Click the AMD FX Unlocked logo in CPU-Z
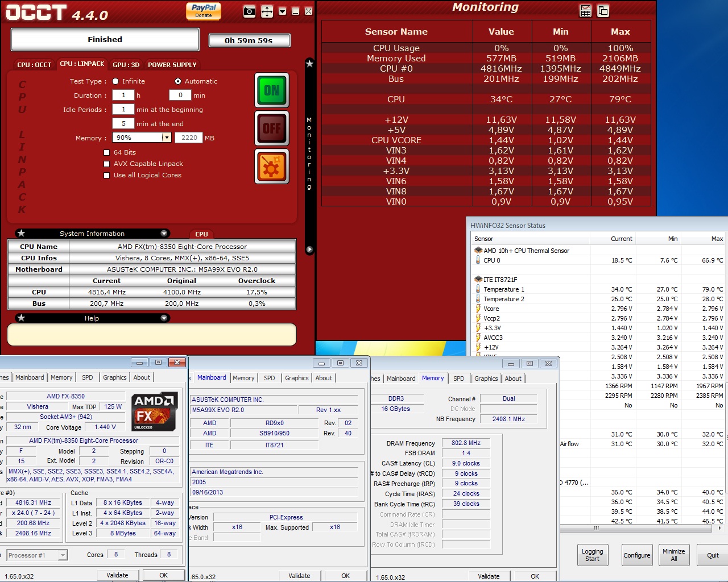 (155, 412)
